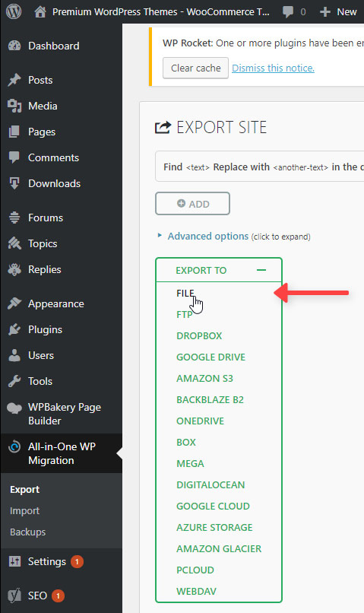Open the WordPress logo menu
Viewport: 364px width, 613px height.
click(x=14, y=11)
